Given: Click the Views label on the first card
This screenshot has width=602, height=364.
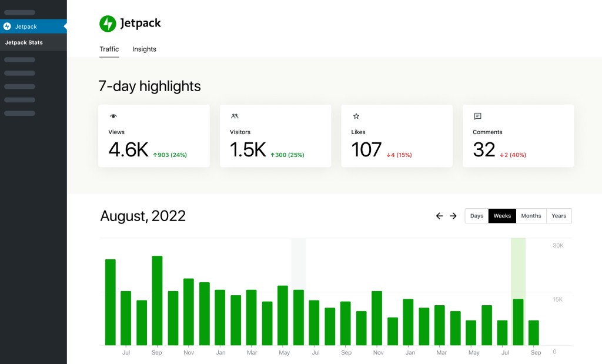Looking at the screenshot, I should [x=116, y=132].
